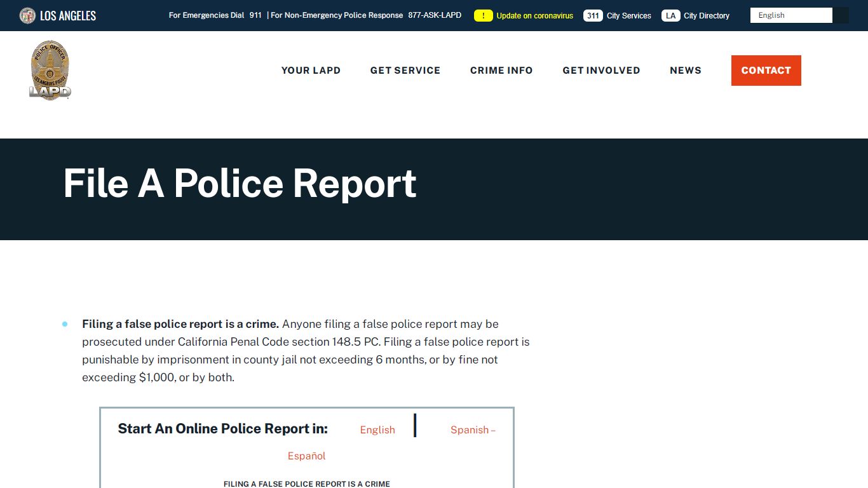Click the 877-ASK-LAPD phone number text
This screenshot has width=868, height=488.
[x=435, y=15]
